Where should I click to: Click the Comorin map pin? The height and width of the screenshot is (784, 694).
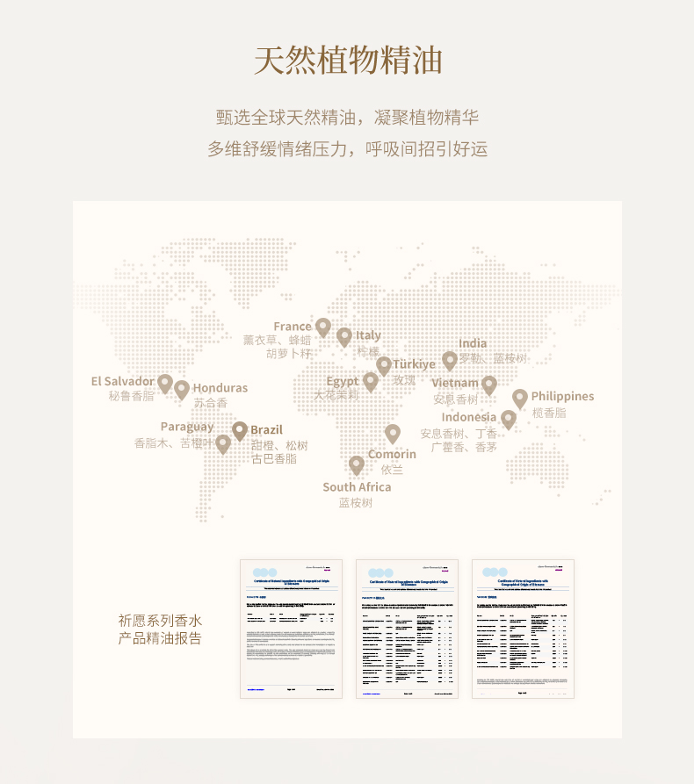click(x=393, y=433)
